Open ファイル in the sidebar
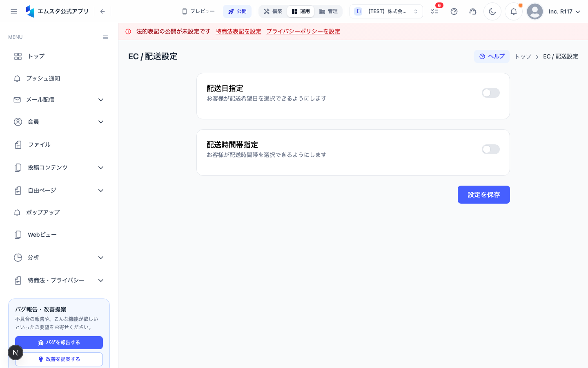The height and width of the screenshot is (368, 588). 59,145
